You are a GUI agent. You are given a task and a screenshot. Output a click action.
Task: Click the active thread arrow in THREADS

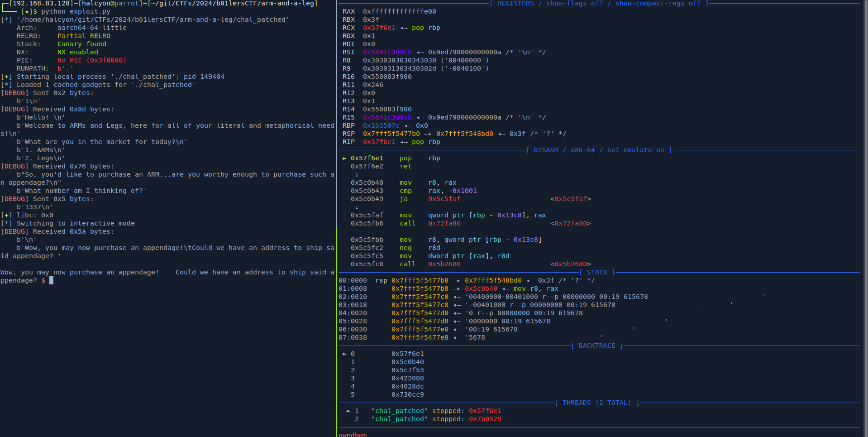point(348,411)
